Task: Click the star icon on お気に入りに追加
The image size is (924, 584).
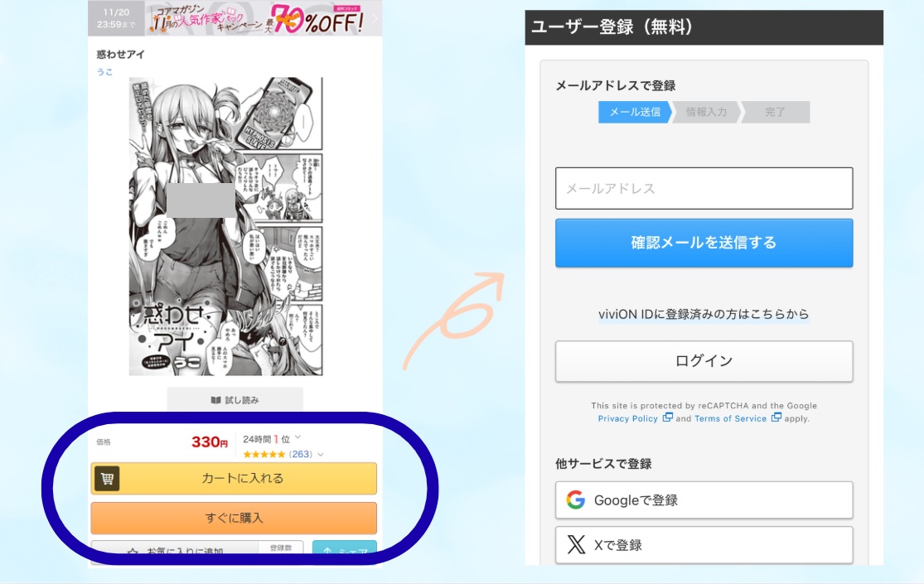Action: [133, 553]
